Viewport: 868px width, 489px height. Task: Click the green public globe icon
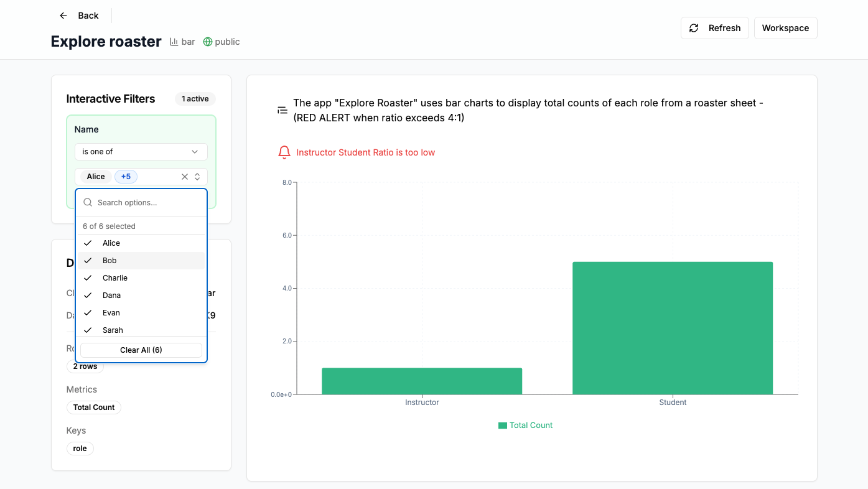(x=208, y=42)
